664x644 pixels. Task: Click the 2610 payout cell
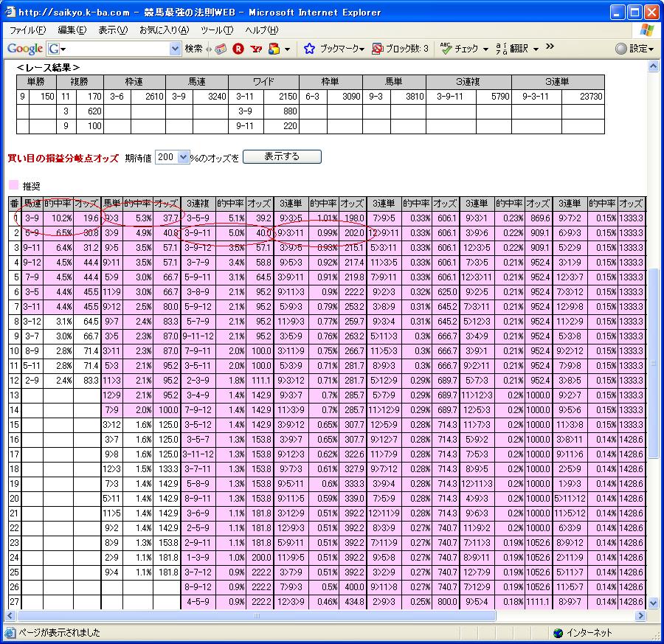click(148, 97)
